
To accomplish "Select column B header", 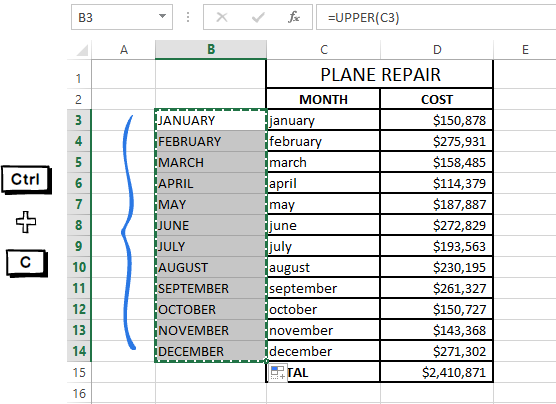I will pyautogui.click(x=211, y=49).
